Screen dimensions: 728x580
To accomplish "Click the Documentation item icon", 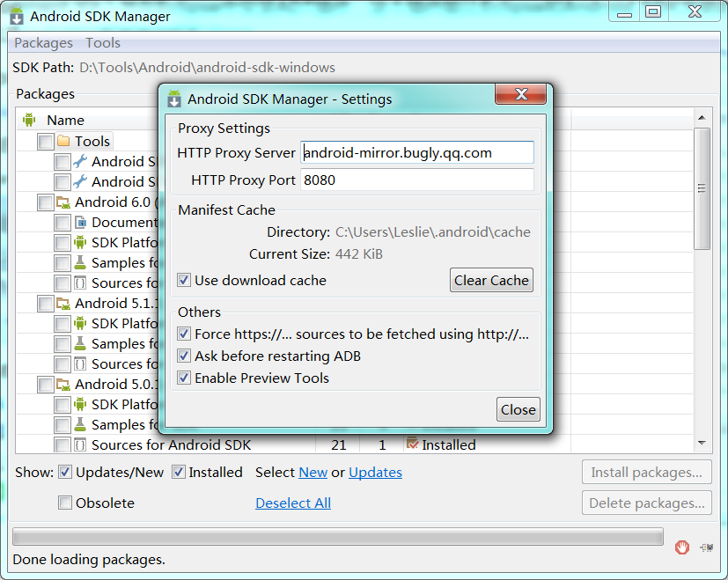I will [x=80, y=223].
